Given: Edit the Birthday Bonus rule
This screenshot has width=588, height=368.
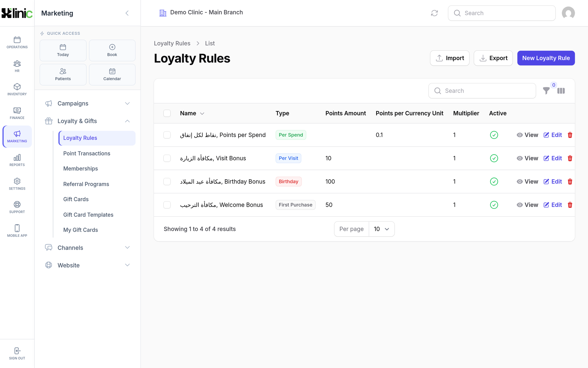Looking at the screenshot, I should 553,182.
